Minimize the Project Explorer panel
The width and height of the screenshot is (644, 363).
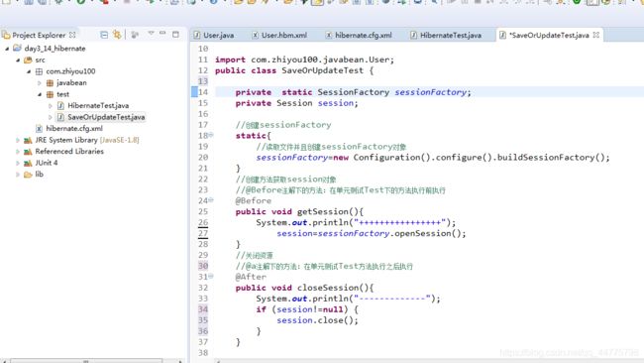[162, 34]
